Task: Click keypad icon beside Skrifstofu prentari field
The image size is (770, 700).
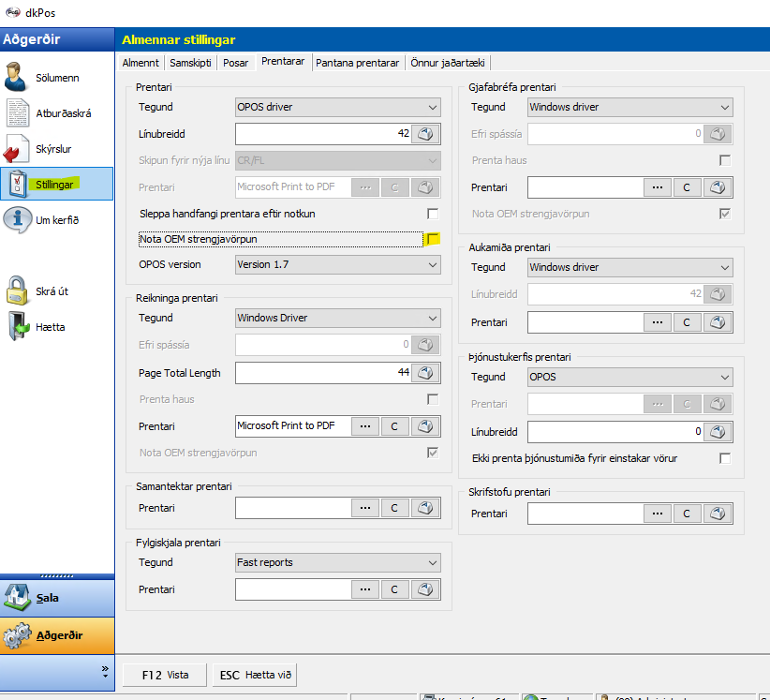Action: pyautogui.click(x=718, y=514)
